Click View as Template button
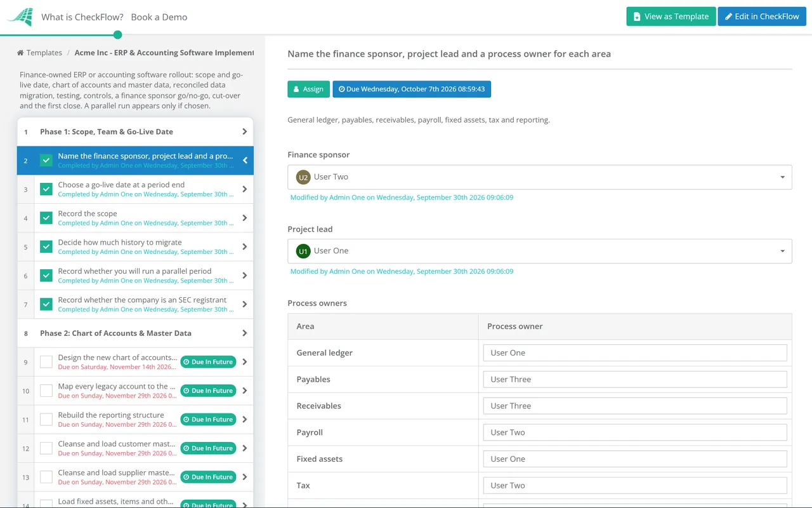 [x=671, y=17]
